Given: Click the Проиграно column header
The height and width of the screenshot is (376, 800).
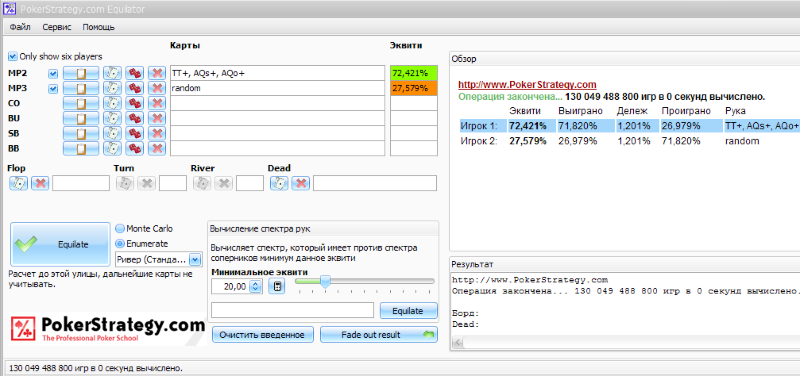Looking at the screenshot, I should (687, 110).
